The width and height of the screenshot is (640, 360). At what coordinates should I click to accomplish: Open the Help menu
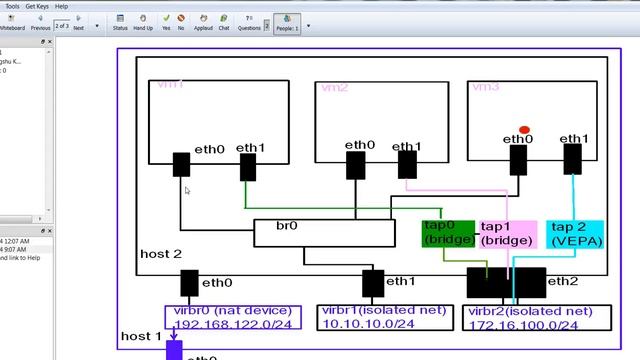click(61, 7)
